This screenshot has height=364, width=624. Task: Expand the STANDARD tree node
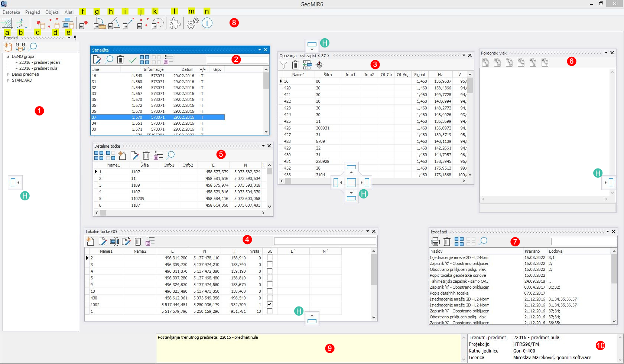click(x=9, y=81)
